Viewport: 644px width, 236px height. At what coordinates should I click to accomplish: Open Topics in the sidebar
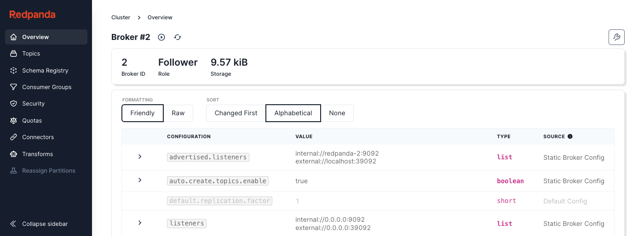tap(31, 54)
